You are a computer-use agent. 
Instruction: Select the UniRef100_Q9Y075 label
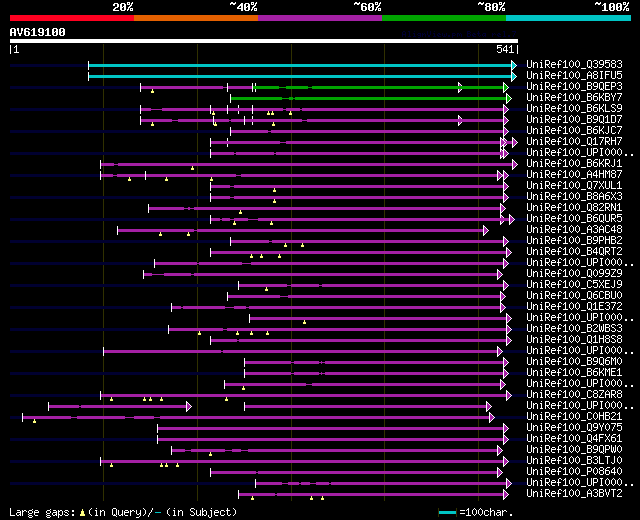tap(574, 428)
